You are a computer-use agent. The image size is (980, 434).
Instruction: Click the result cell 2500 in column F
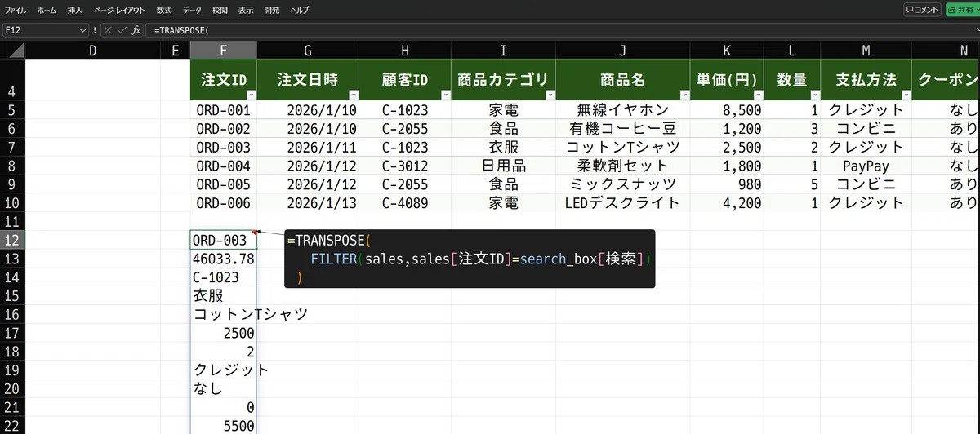pos(224,333)
